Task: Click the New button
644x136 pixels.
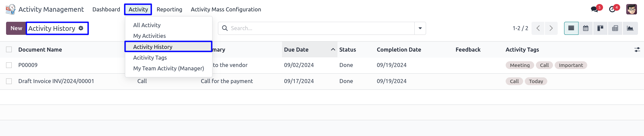Action: coord(16,28)
